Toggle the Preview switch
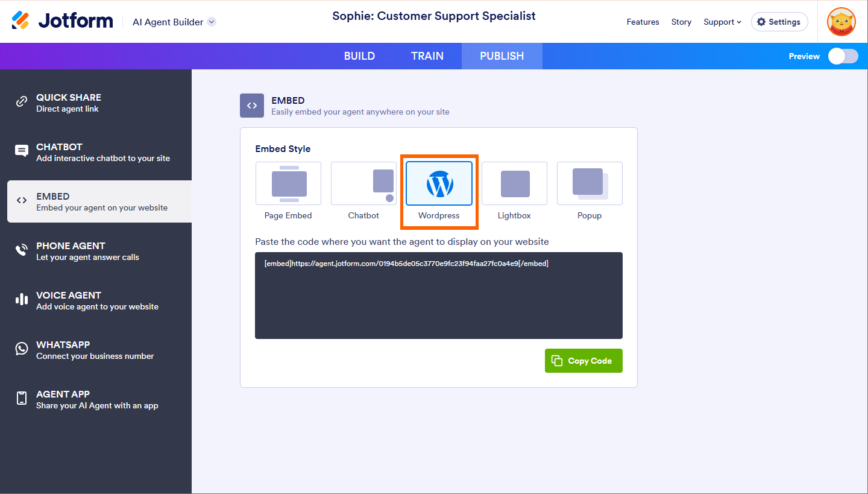Image resolution: width=868 pixels, height=494 pixels. point(843,56)
